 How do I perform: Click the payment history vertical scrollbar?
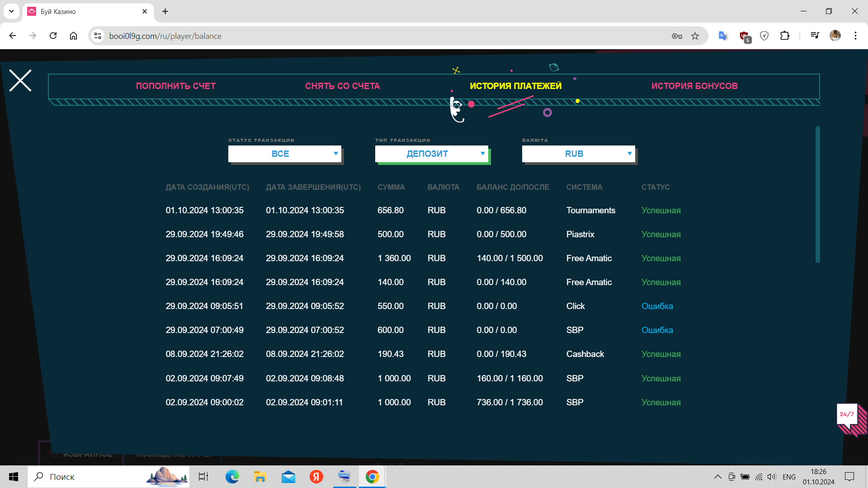pos(817,194)
